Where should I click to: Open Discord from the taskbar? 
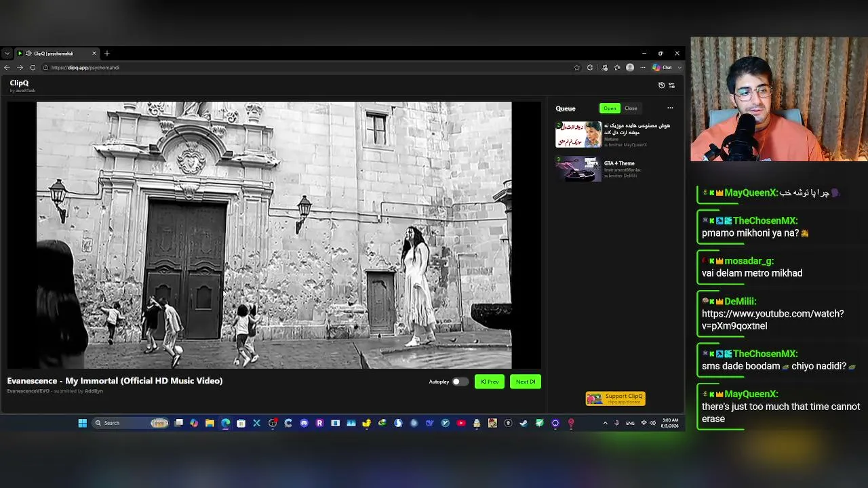304,423
